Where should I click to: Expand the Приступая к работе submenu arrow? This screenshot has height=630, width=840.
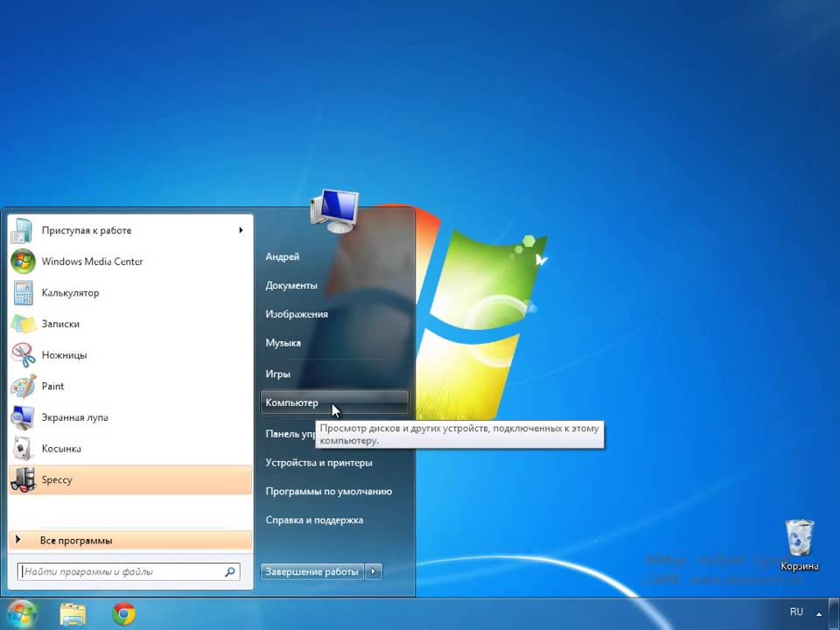coord(241,230)
